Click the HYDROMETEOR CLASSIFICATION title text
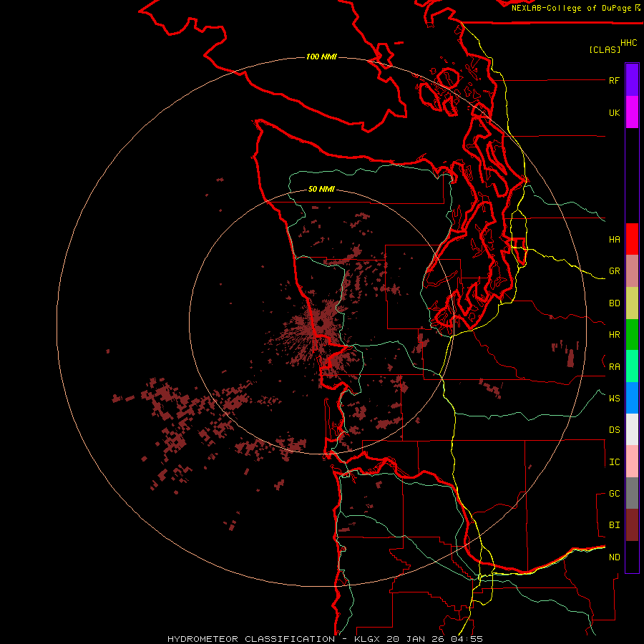Screen dimensions: 644x644 click(x=251, y=639)
